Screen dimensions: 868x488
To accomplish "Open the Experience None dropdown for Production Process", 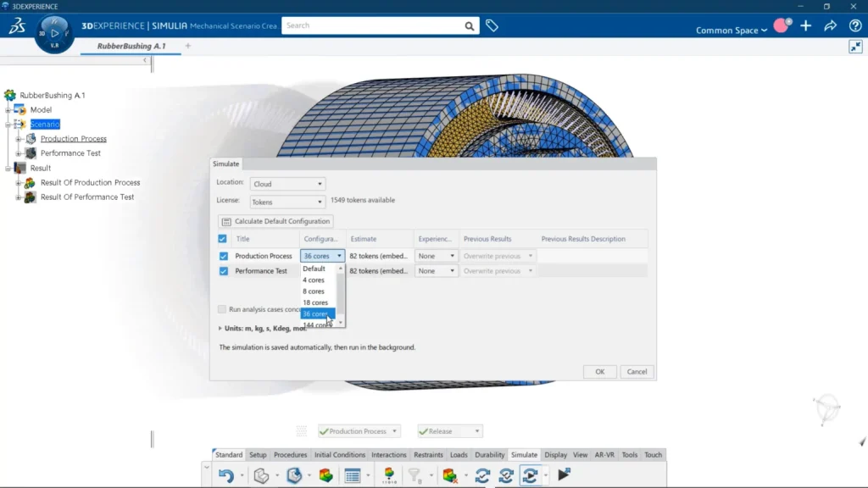I will tap(437, 256).
